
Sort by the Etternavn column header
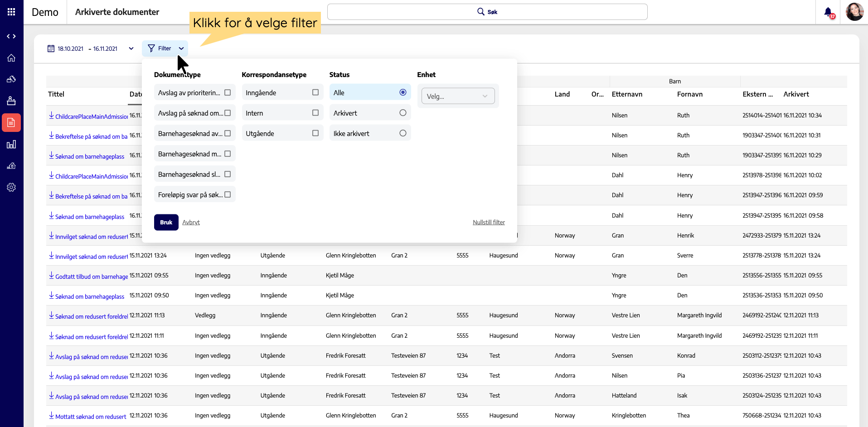click(627, 94)
